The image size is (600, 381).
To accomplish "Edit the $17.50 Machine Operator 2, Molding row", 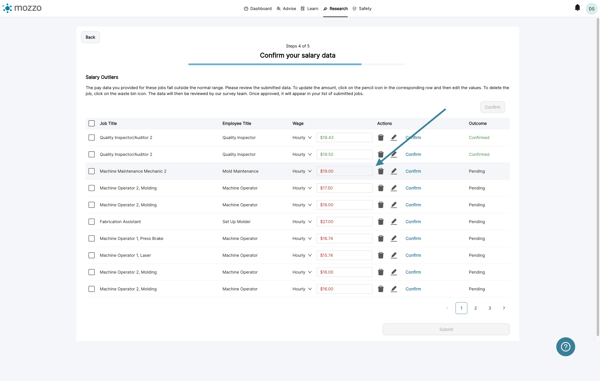I will pyautogui.click(x=394, y=188).
